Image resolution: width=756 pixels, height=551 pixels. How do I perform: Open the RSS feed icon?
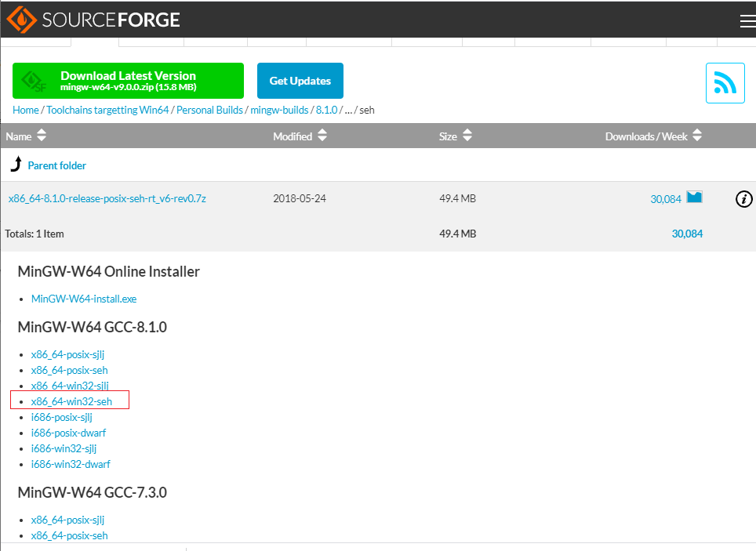point(725,83)
